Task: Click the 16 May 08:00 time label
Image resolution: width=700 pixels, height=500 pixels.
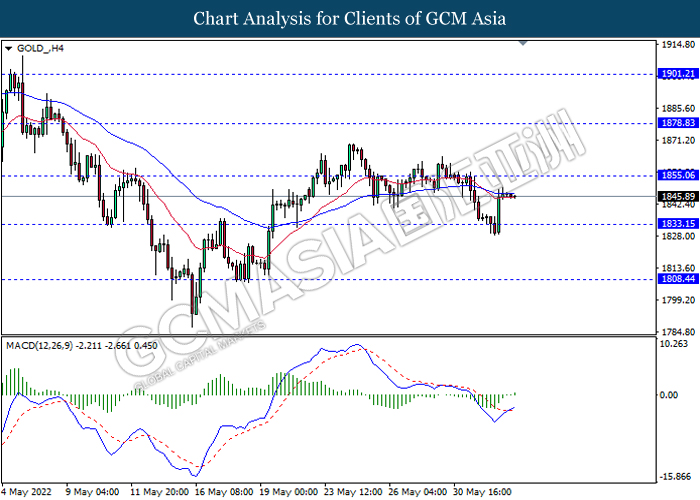Action: [x=224, y=492]
